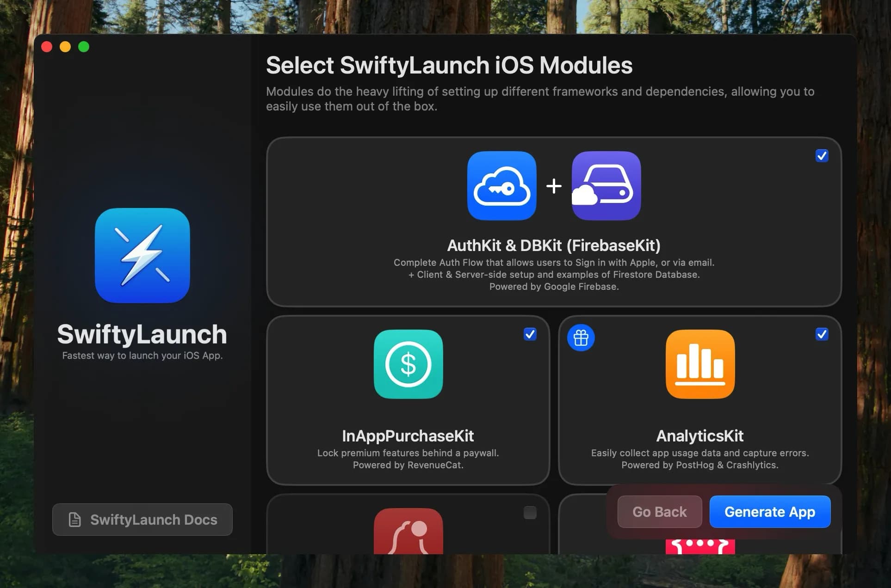
Task: Click the AuthKit cloud key icon
Action: (x=502, y=186)
